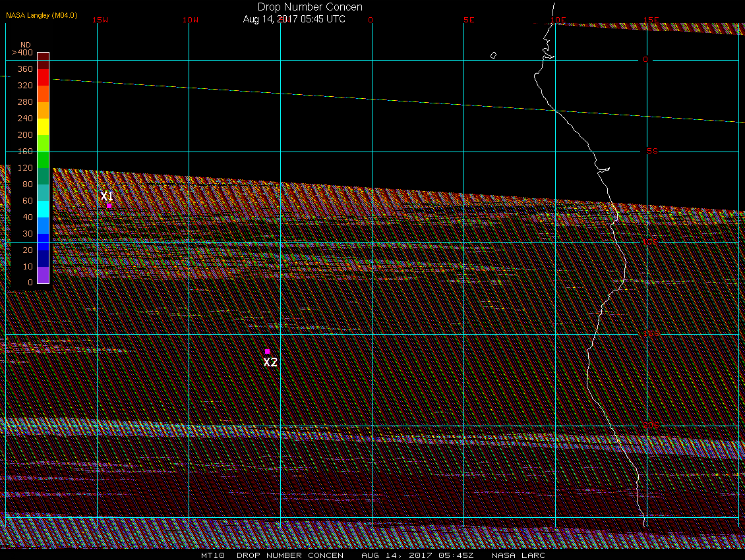Screen dimensions: 745x560
Task: Click the X2 label text
Action: click(x=270, y=362)
